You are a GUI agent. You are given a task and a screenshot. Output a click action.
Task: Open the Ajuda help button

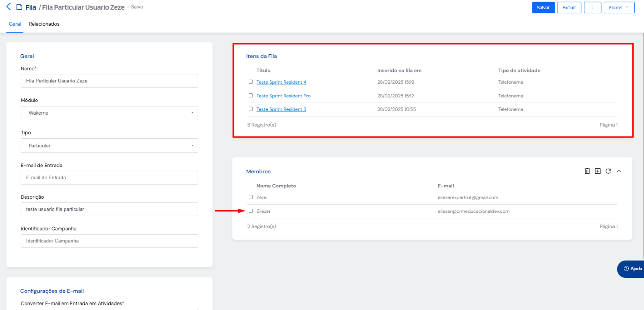pos(631,269)
